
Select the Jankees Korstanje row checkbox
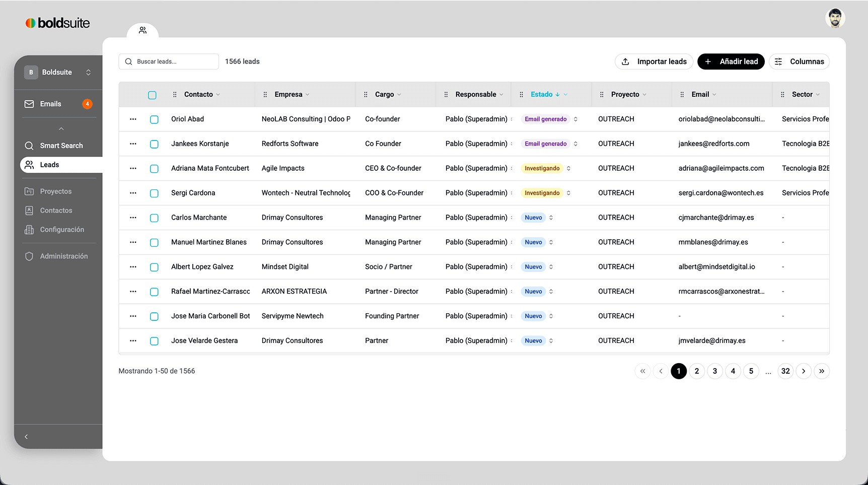click(154, 144)
